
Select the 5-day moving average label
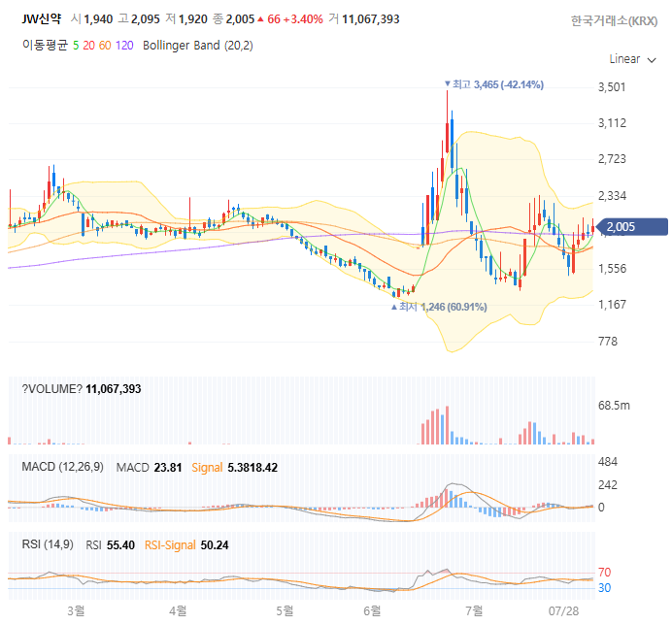pyautogui.click(x=76, y=46)
